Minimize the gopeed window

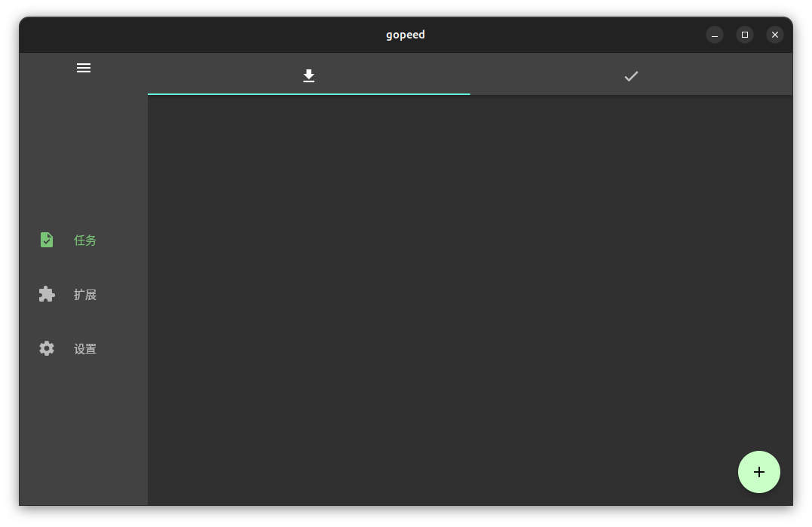(x=715, y=35)
